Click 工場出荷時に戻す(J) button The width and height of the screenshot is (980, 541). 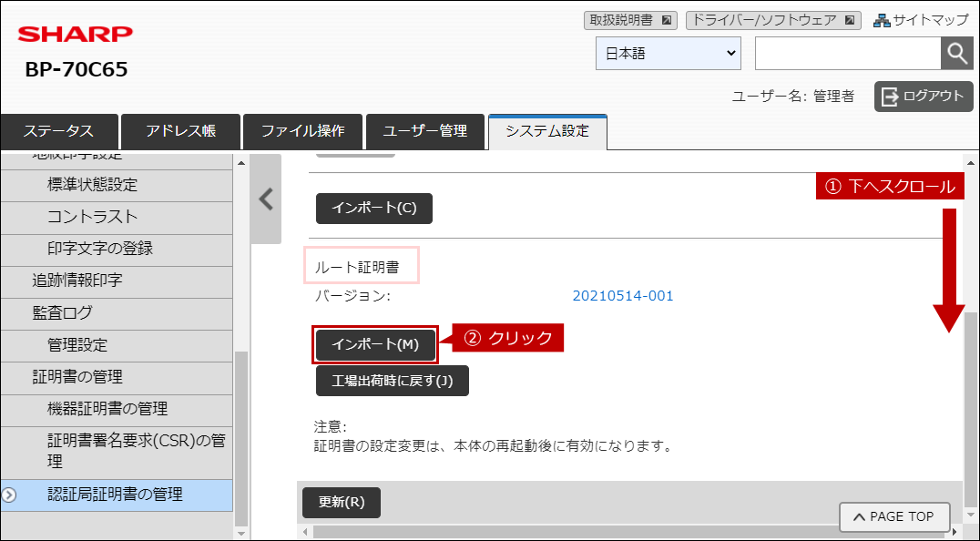click(392, 381)
